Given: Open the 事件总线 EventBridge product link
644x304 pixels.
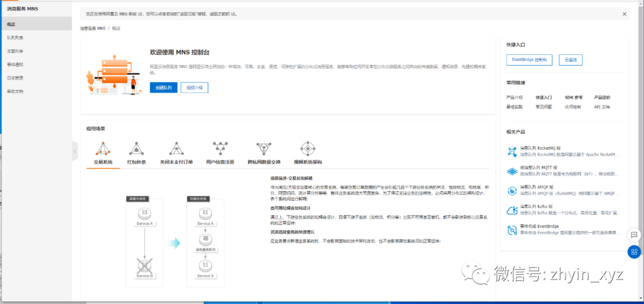Looking at the screenshot, I should (x=539, y=226).
